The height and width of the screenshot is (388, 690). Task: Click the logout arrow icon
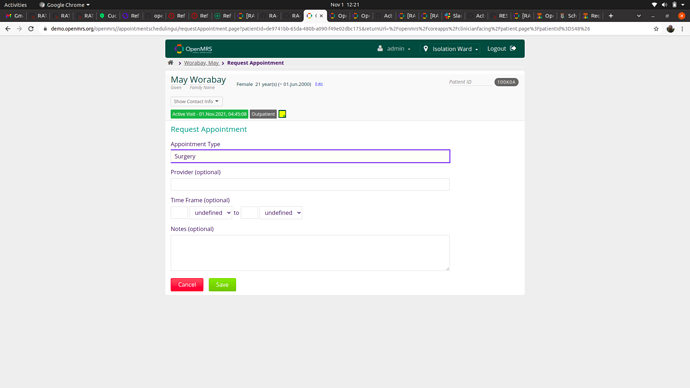pos(513,48)
